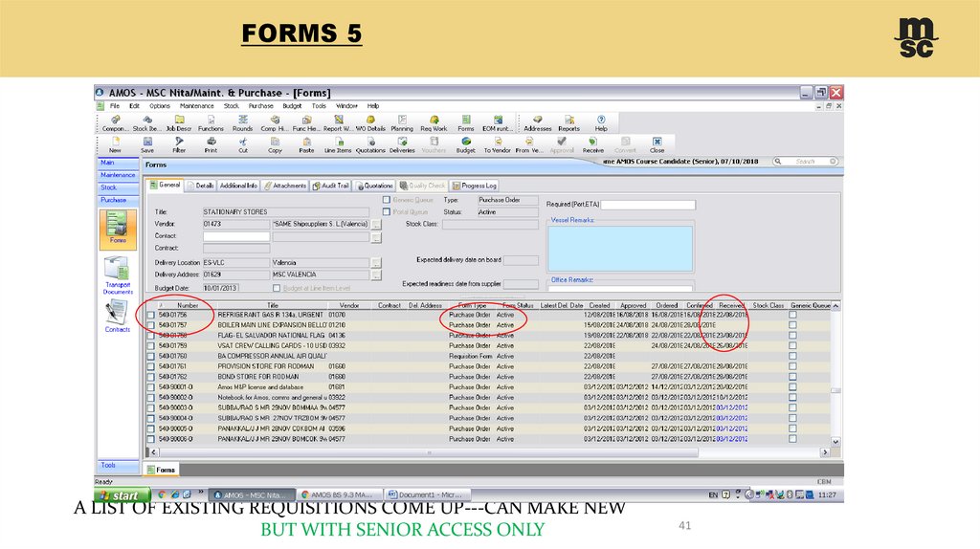
Task: Check the row box for form 540-01756
Action: click(x=150, y=315)
